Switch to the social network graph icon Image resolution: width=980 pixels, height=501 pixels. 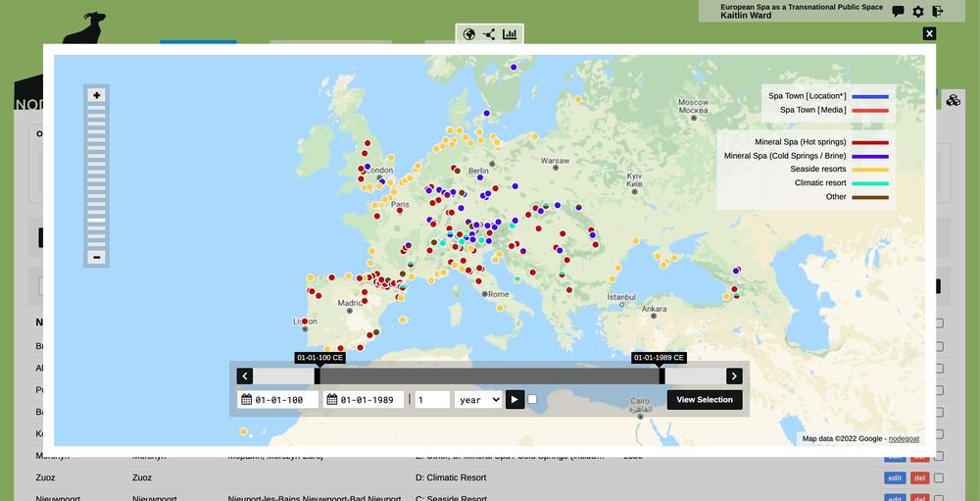tap(489, 34)
